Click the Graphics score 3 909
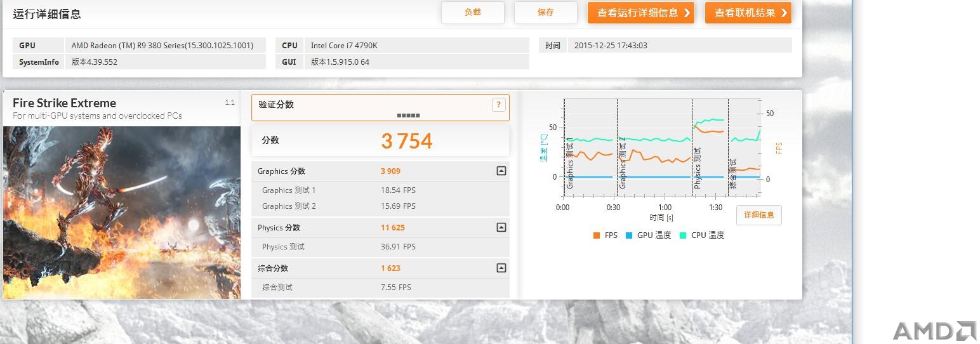Image resolution: width=980 pixels, height=344 pixels. pos(390,171)
